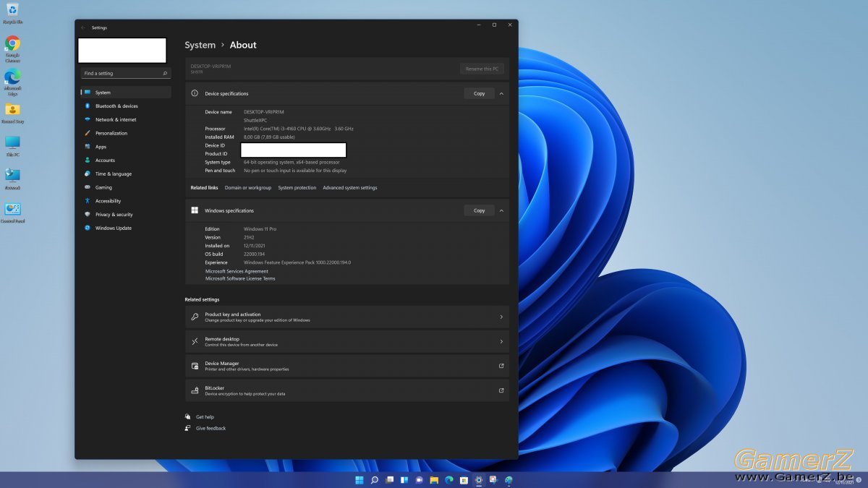Click the search magnifier in Find a setting
This screenshot has width=868, height=488.
pos(165,73)
